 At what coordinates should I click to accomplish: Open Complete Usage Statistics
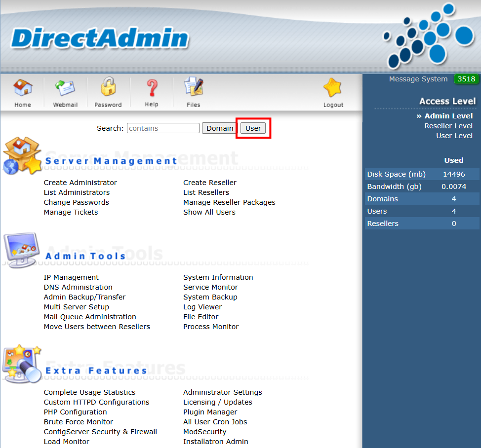click(89, 392)
